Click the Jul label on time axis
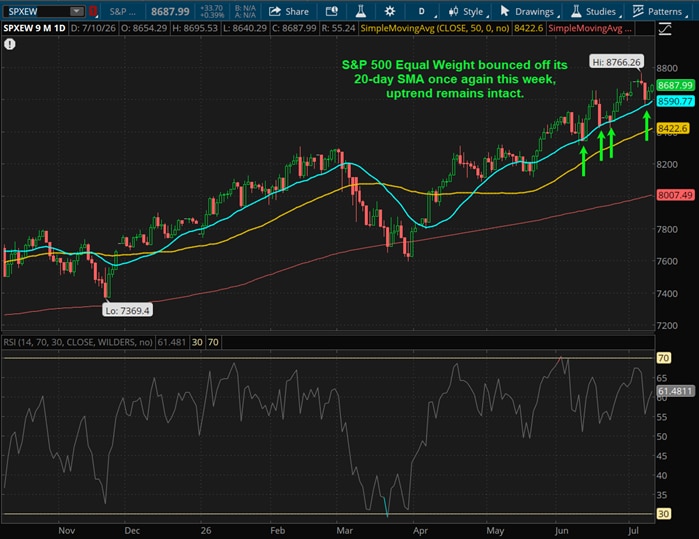Screen dimensions: 699x539 point(633,531)
